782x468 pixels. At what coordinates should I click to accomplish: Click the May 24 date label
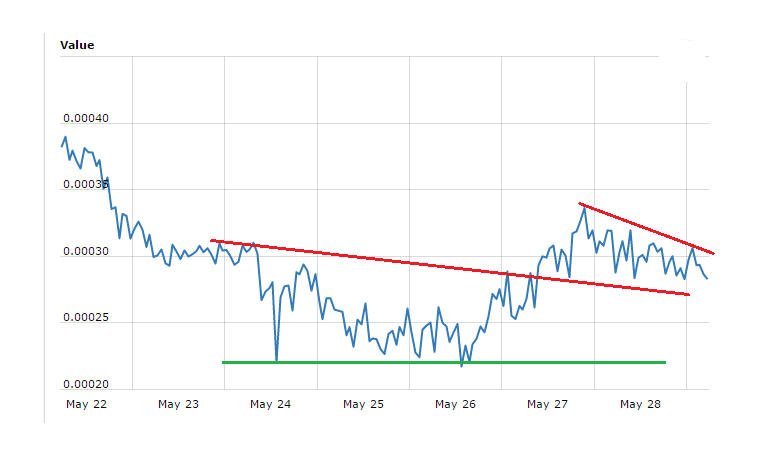[271, 405]
